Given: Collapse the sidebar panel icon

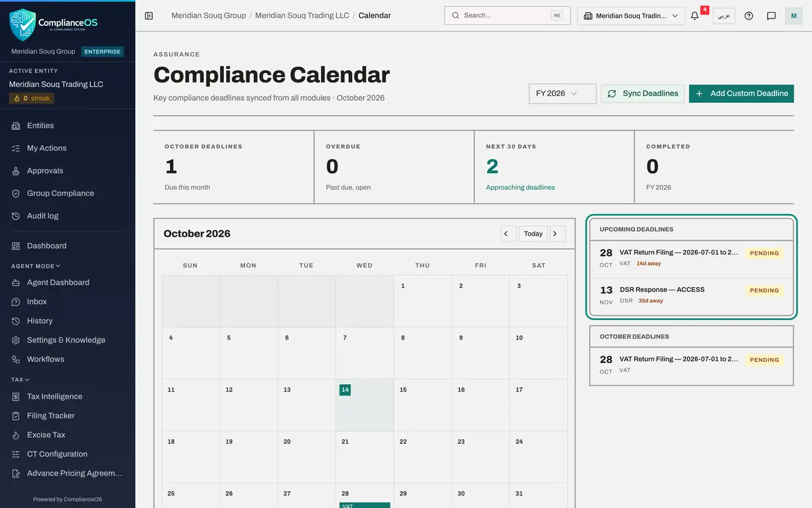Looking at the screenshot, I should tap(149, 16).
